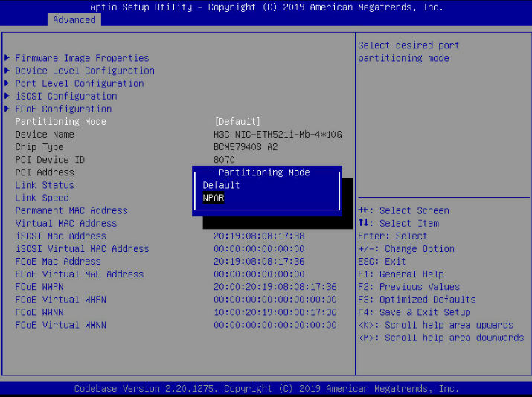Click the Codebase Version 2.20.1275 footer
This screenshot has height=397, width=532.
(x=266, y=388)
